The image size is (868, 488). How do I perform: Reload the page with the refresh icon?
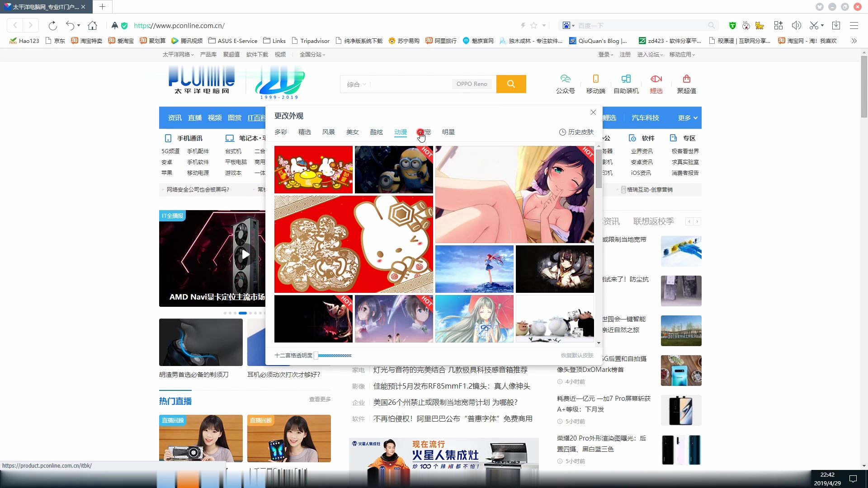(x=52, y=25)
